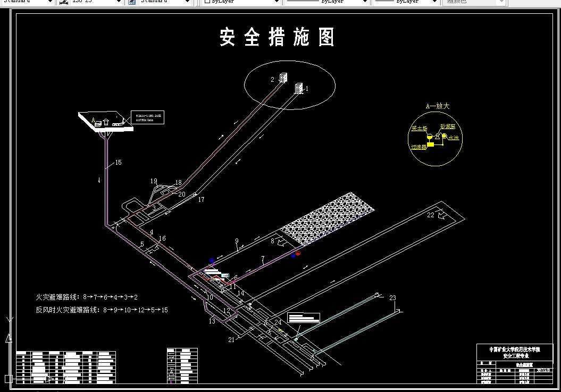Select the ByLayer color swatch in the color control
The width and height of the screenshot is (561, 392).
pyautogui.click(x=208, y=2)
